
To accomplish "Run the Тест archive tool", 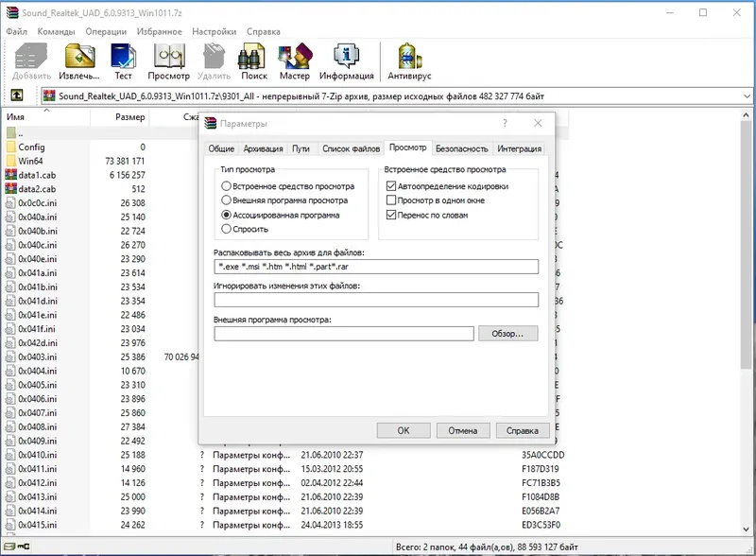I will click(123, 61).
